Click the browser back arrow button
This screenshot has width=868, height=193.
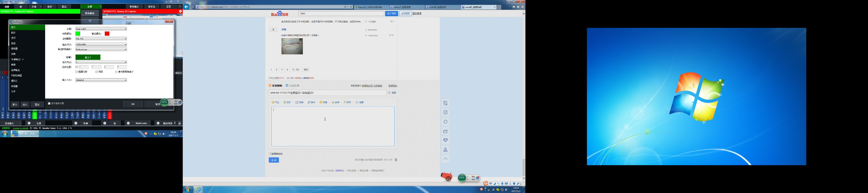tap(186, 7)
